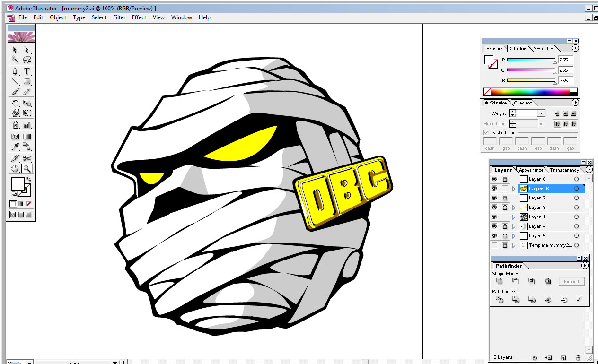
Task: Select the Scissors tool
Action: [27, 158]
